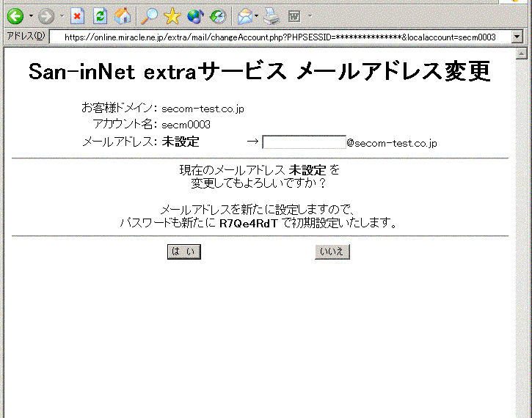Open the Back button history dropdown arrow
The image size is (532, 418).
point(31,15)
